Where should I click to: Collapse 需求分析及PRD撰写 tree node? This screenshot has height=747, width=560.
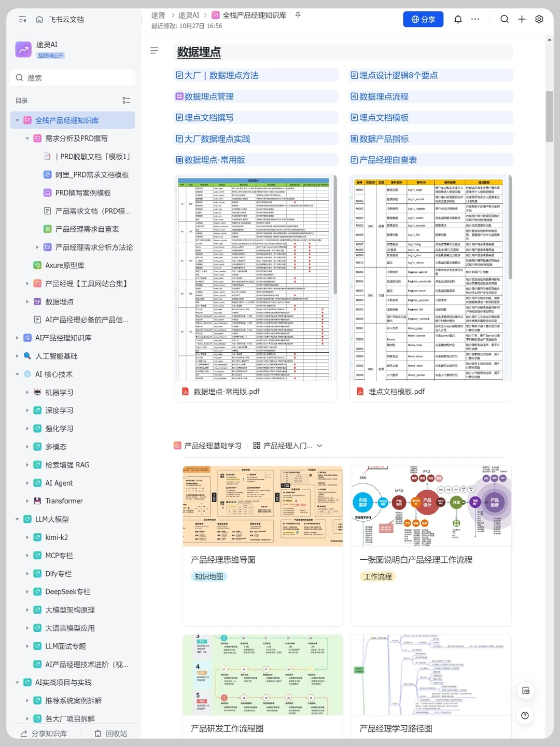click(x=27, y=139)
